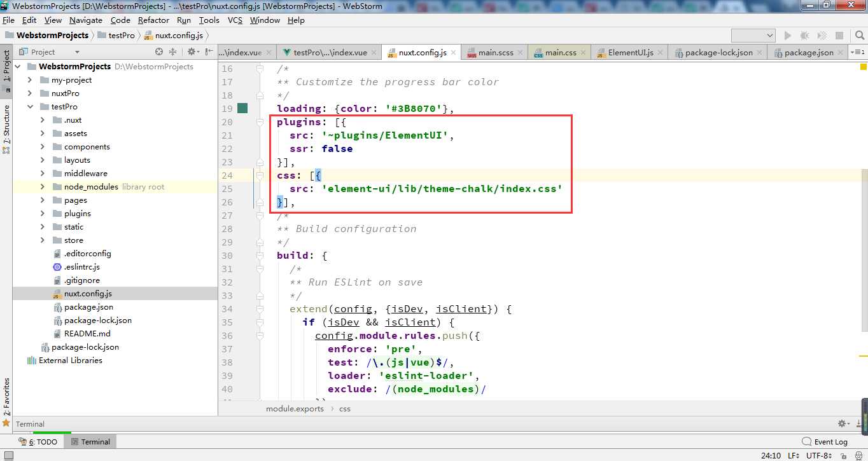Expand the my-project folder

30,79
